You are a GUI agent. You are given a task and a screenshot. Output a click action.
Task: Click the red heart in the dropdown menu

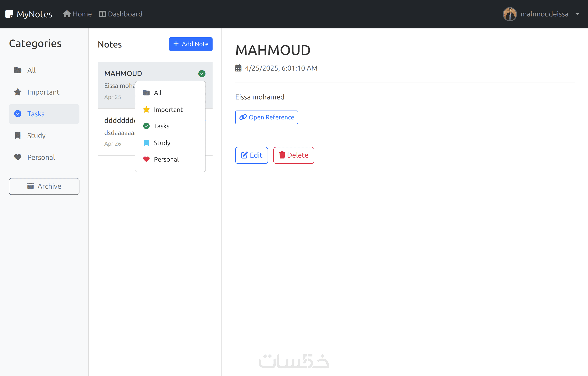coord(146,159)
